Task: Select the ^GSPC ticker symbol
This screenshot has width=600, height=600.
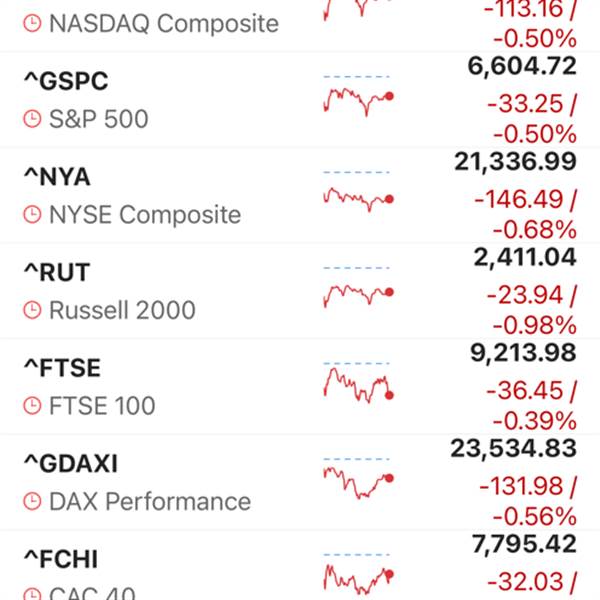Action: point(66,82)
